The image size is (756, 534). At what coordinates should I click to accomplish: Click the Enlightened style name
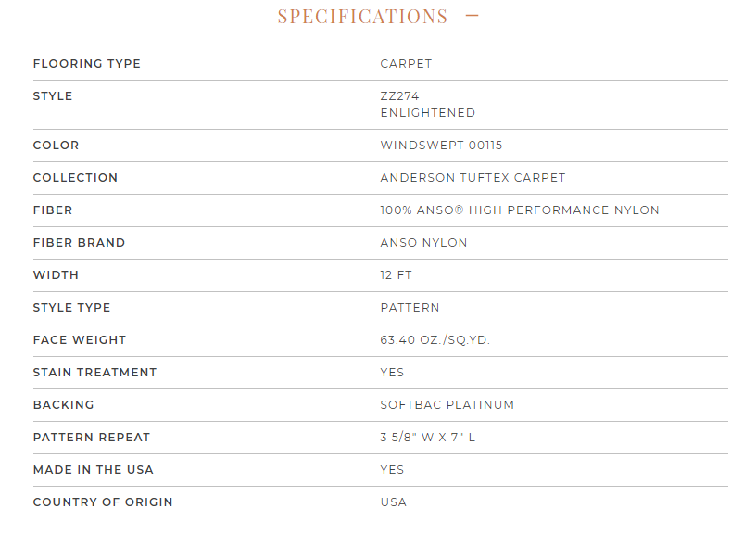click(427, 113)
